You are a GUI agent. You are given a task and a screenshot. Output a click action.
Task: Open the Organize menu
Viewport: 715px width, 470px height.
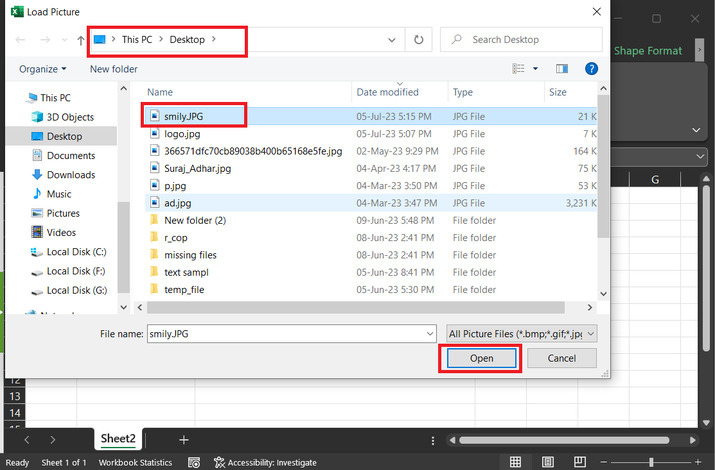42,69
